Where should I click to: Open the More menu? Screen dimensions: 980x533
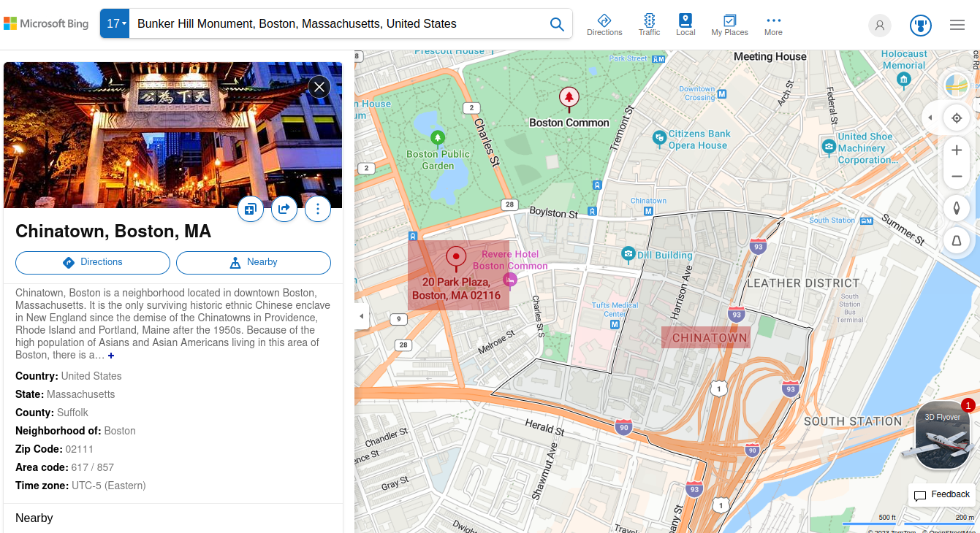(773, 25)
